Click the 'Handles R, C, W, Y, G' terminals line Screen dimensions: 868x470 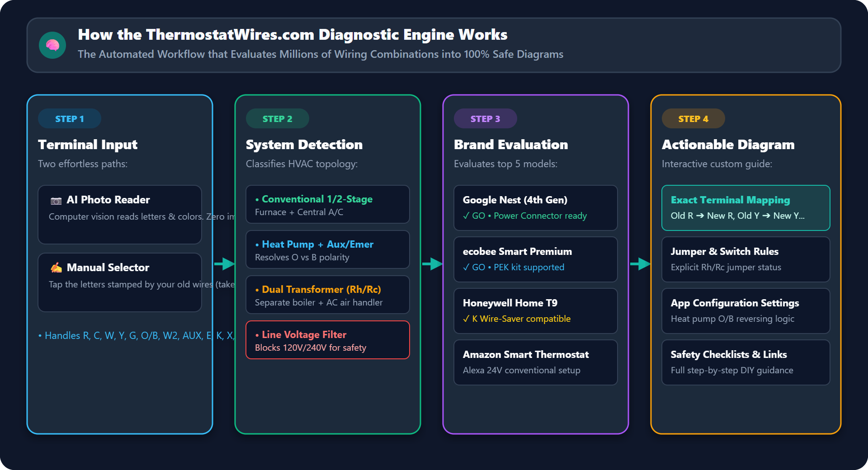[137, 335]
